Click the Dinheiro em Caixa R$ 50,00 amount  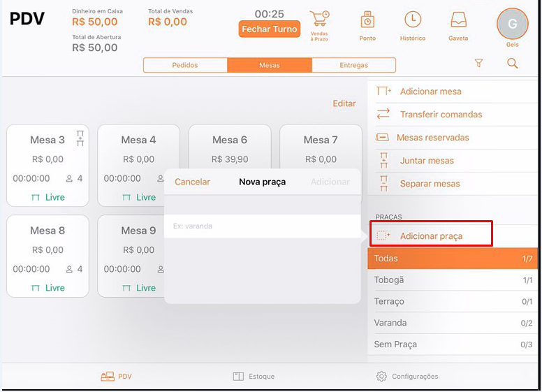(x=95, y=22)
